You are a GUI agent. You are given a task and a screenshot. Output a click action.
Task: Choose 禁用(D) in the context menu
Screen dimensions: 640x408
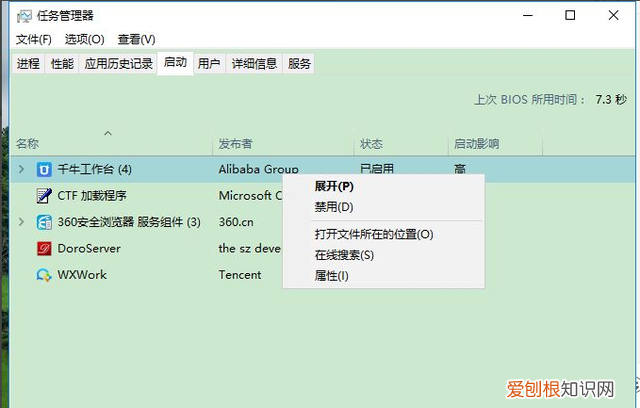click(383, 207)
